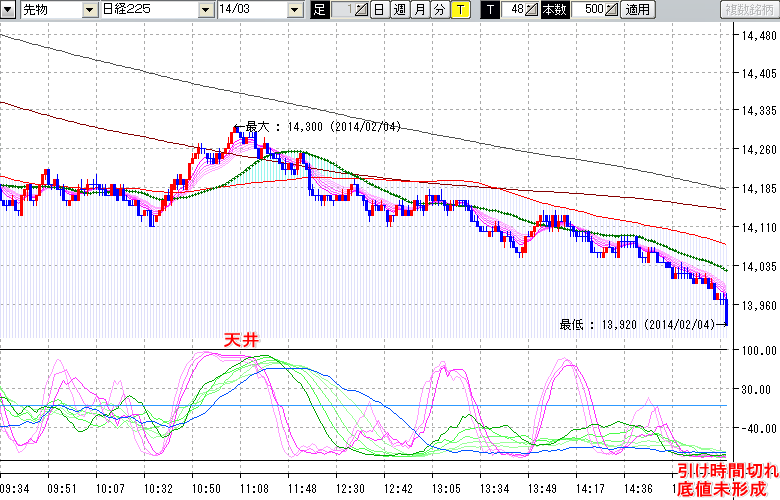780x500 pixels.
Task: Open the 14/03 contract month dropdown
Action: click(x=294, y=10)
